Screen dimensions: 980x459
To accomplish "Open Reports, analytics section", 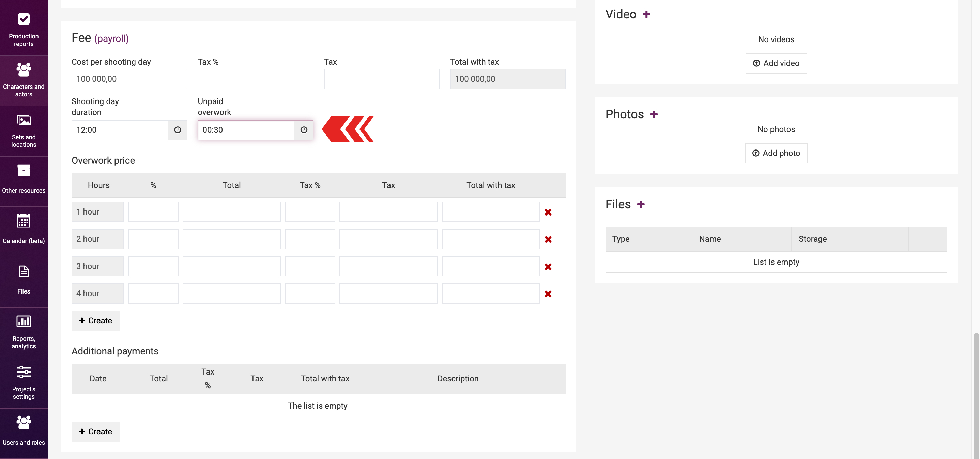I will coord(24,332).
